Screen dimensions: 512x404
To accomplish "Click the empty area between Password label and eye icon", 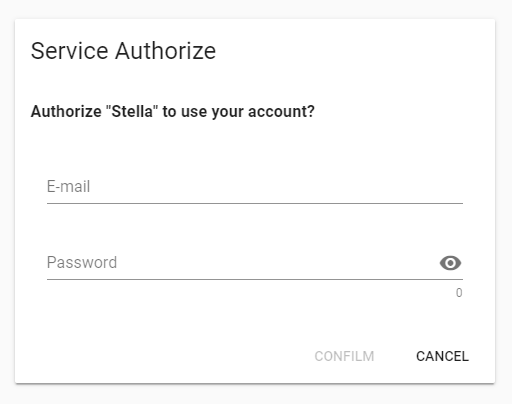I will click(278, 263).
